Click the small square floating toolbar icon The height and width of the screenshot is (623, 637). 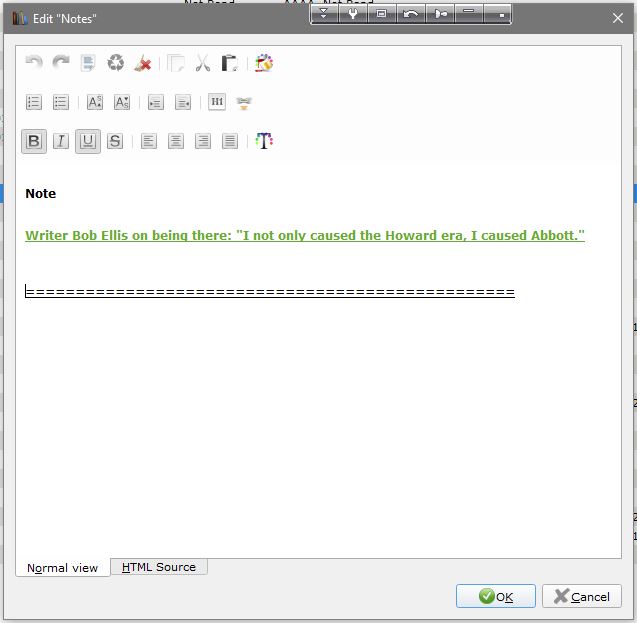tap(498, 14)
